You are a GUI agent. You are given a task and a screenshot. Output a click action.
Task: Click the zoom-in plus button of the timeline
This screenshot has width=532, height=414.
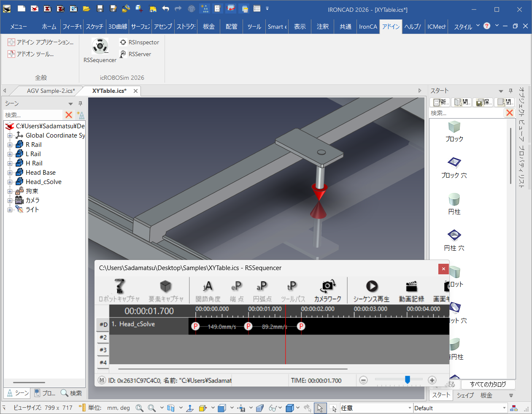point(432,380)
